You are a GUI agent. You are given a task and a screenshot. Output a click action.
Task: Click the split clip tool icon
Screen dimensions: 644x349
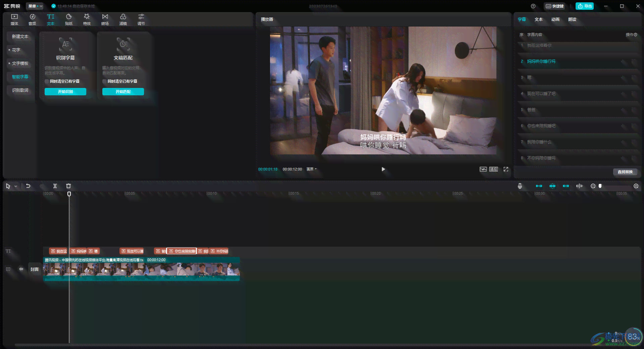click(x=55, y=186)
